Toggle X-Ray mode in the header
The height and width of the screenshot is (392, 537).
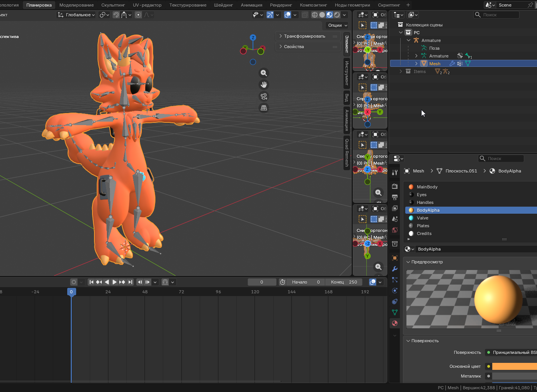point(305,15)
